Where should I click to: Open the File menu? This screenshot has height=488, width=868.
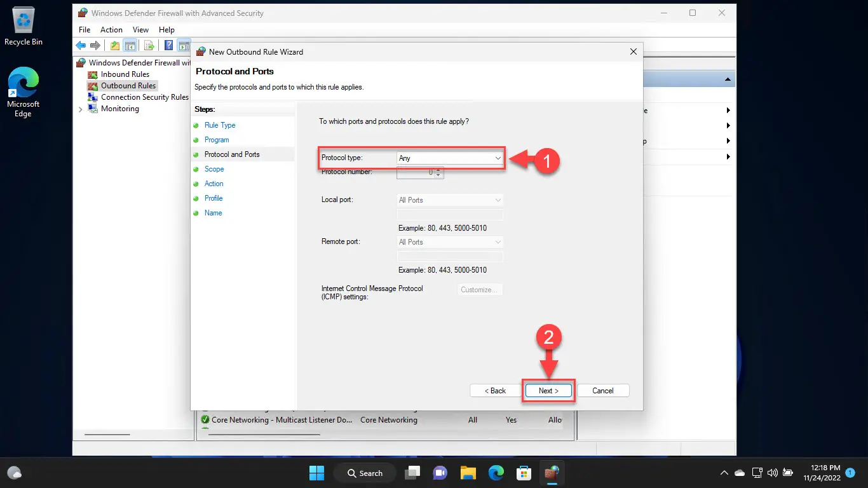point(85,30)
